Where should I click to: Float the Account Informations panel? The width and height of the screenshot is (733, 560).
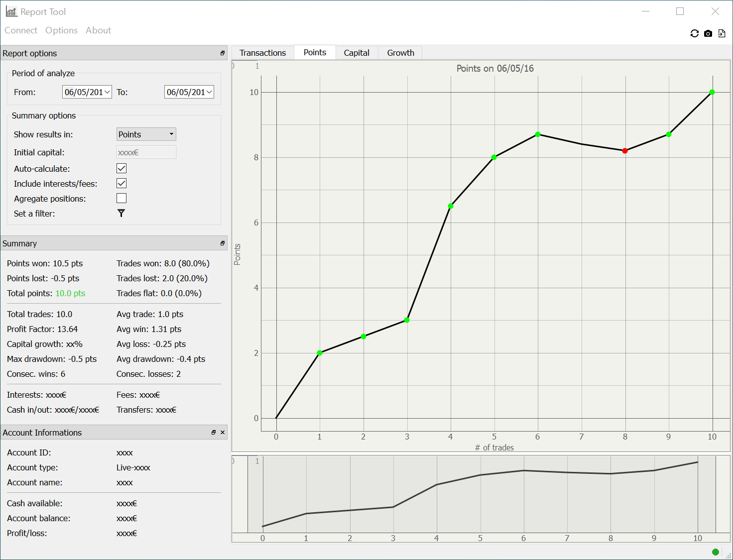[214, 432]
